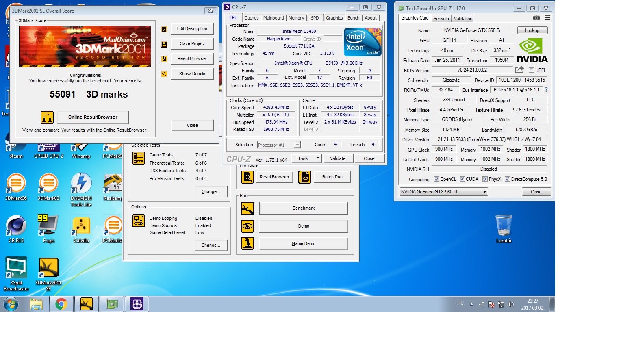
Task: Click the Online ResultBrowser yellow icon
Action: pyautogui.click(x=47, y=117)
